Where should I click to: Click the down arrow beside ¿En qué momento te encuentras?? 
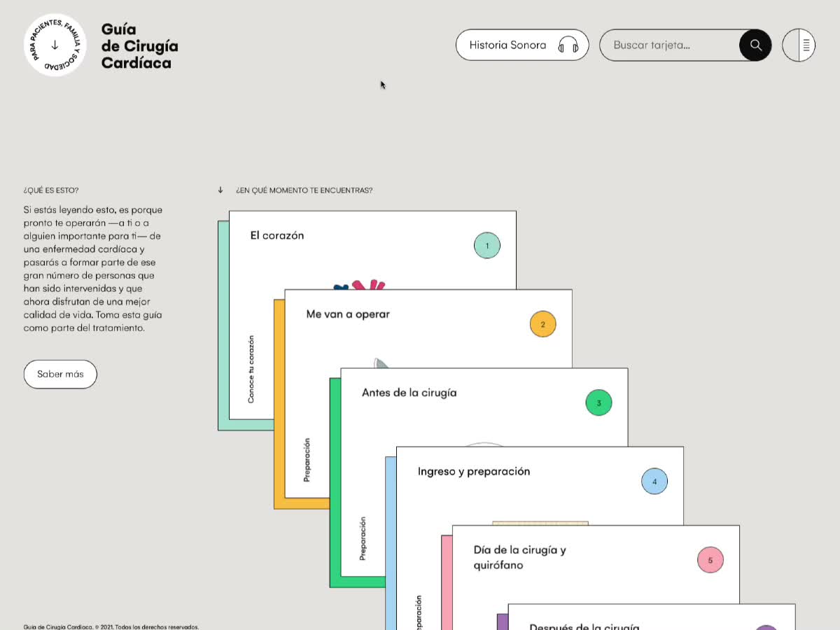coord(220,190)
